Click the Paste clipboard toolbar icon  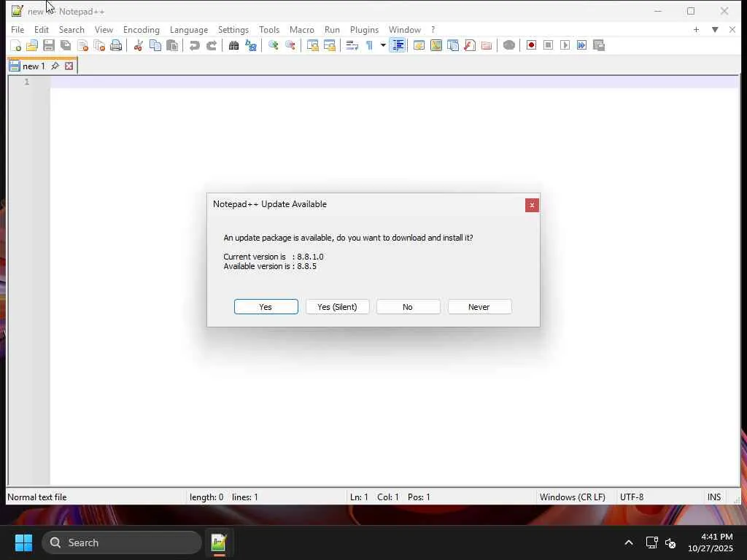(172, 45)
